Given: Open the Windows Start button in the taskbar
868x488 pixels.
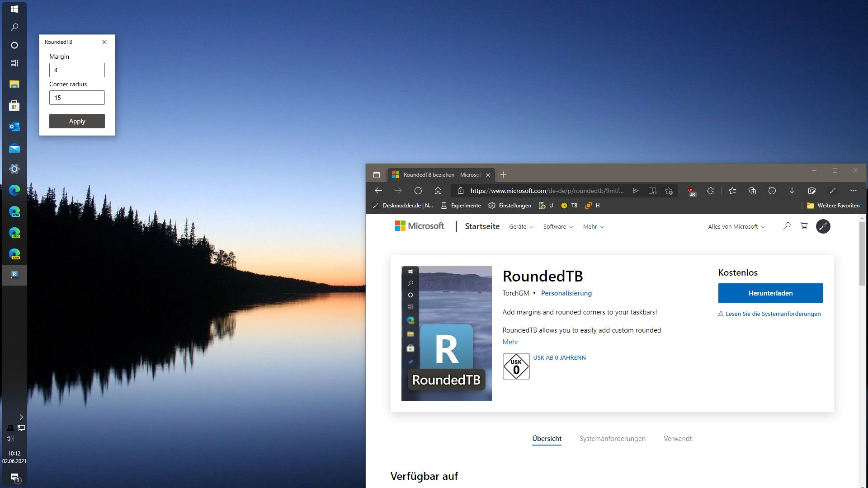Looking at the screenshot, I should (14, 9).
